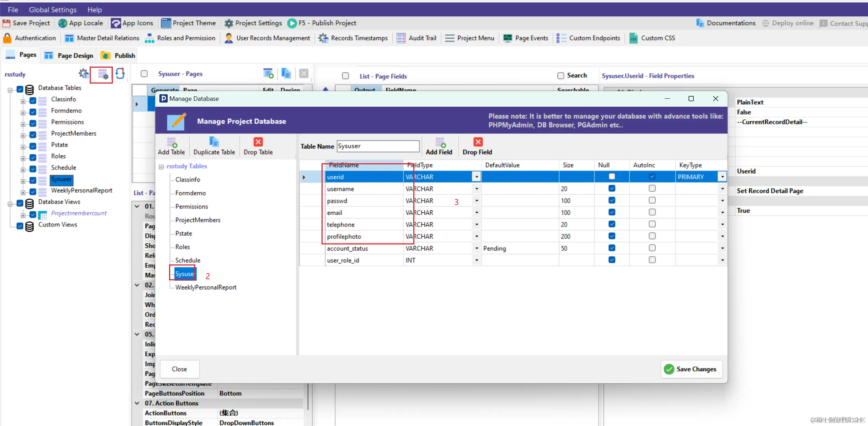Enable AutoInc checkbox for passwd row
Viewport: 868px width, 426px height.
click(652, 200)
